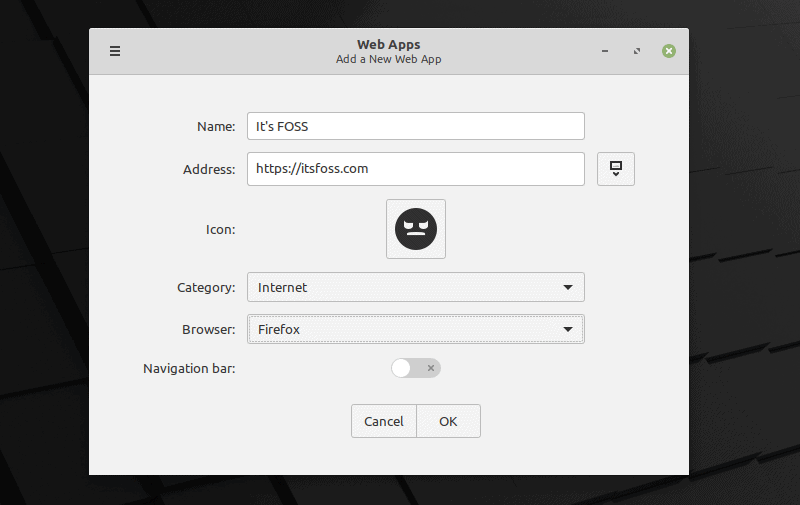Click the "Navigation bar:" label
The image size is (800, 505).
click(189, 368)
